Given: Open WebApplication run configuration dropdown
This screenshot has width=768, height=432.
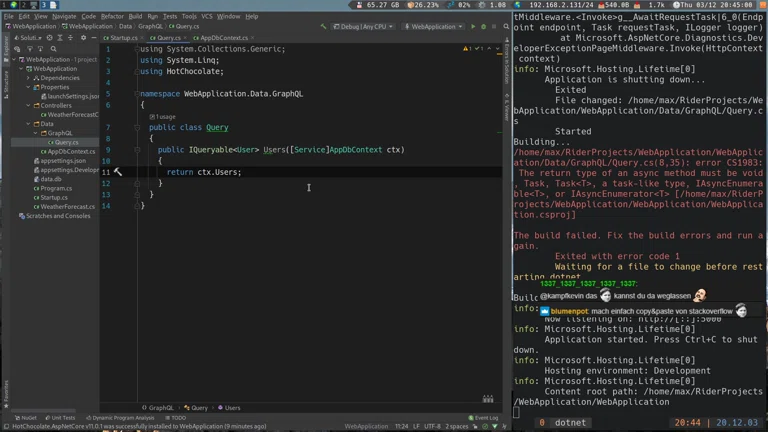Looking at the screenshot, I should coord(433,26).
